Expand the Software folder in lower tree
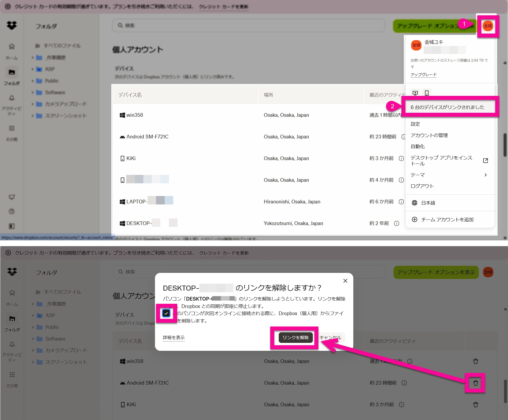This screenshot has height=420, width=508. point(33,339)
